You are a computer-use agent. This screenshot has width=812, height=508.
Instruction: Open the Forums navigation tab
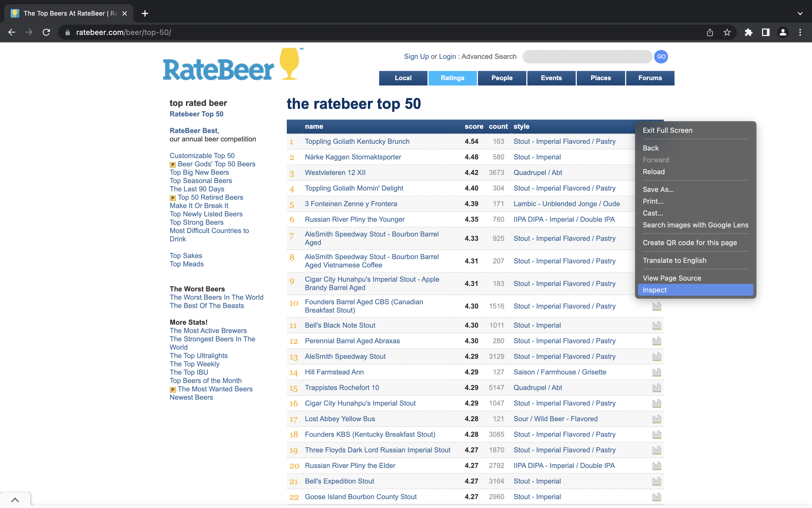(650, 78)
